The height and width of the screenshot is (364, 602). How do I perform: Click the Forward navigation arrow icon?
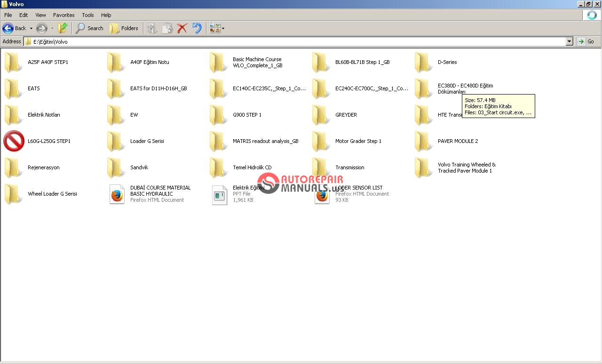tap(42, 28)
